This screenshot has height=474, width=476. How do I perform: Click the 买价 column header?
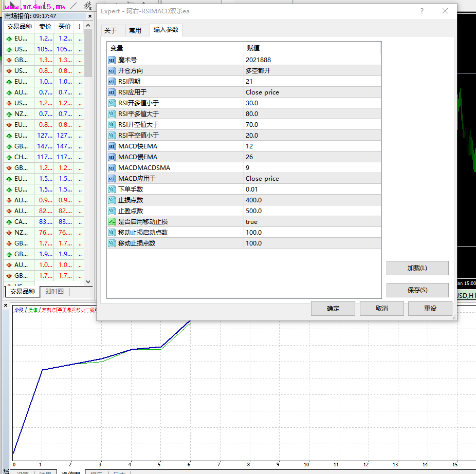[x=65, y=26]
